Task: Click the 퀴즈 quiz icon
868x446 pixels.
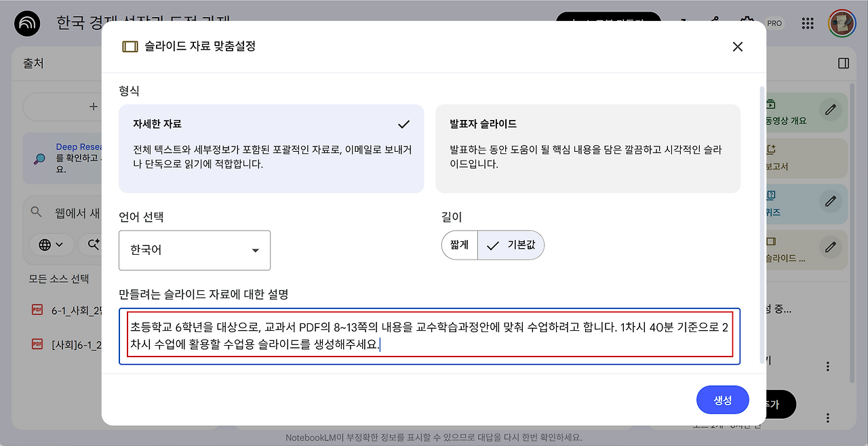Action: click(x=771, y=195)
